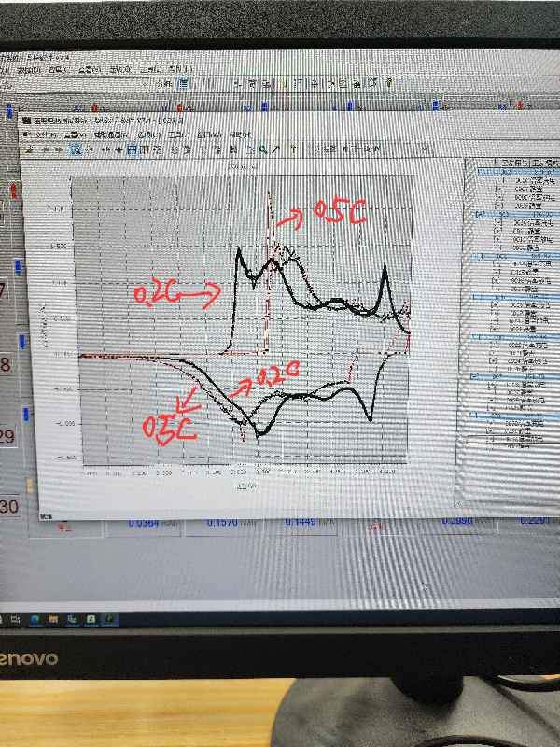560x747 pixels.
Task: Open the combo box at the right of the chart toolbar
Action: pyautogui.click(x=370, y=149)
